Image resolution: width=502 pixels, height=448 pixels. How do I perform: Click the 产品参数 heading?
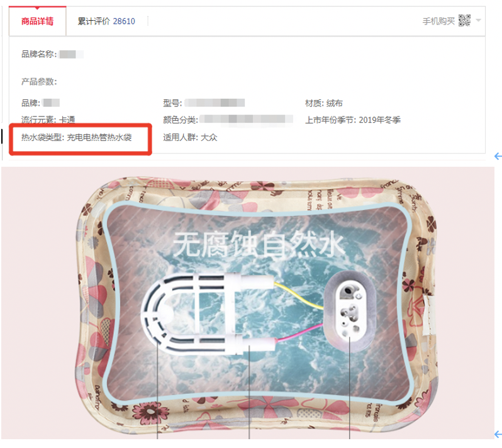39,82
